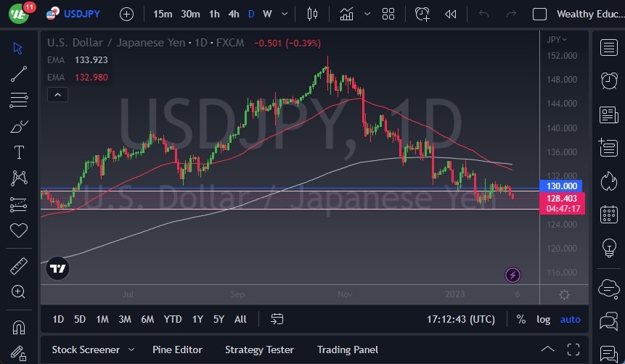Toggle percent scale mode
625x364 pixels.
pyautogui.click(x=520, y=319)
